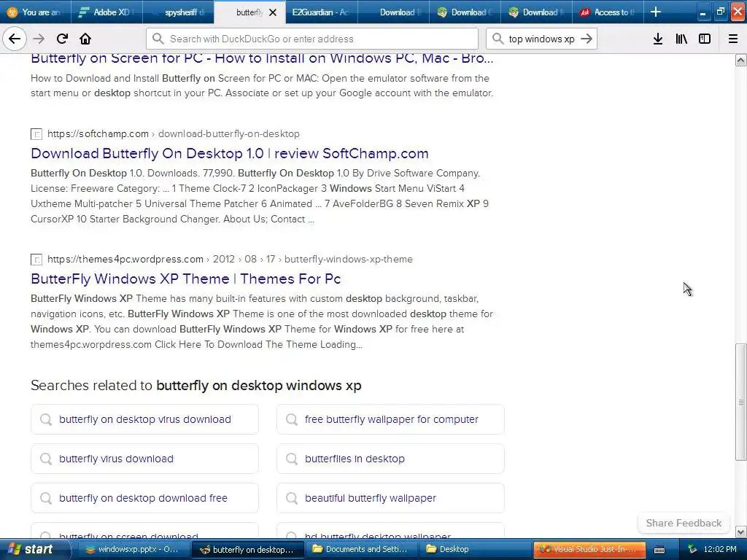747x560 pixels.
Task: Switch to the 'You are an' tab
Action: point(35,12)
